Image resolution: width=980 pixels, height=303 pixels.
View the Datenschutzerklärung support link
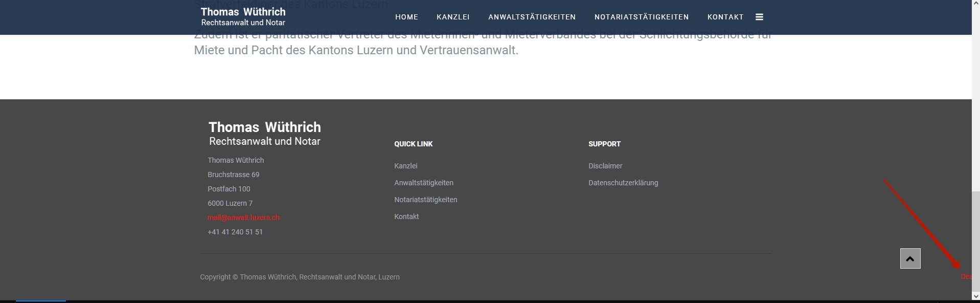tap(623, 183)
